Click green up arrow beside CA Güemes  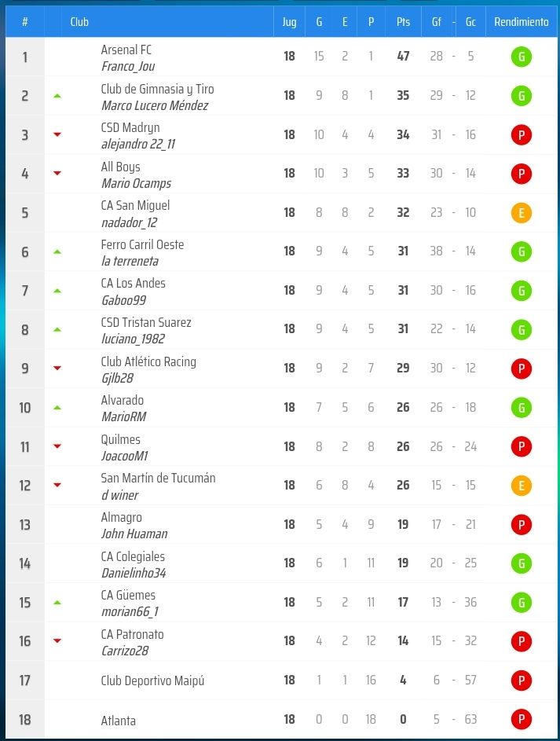57,603
